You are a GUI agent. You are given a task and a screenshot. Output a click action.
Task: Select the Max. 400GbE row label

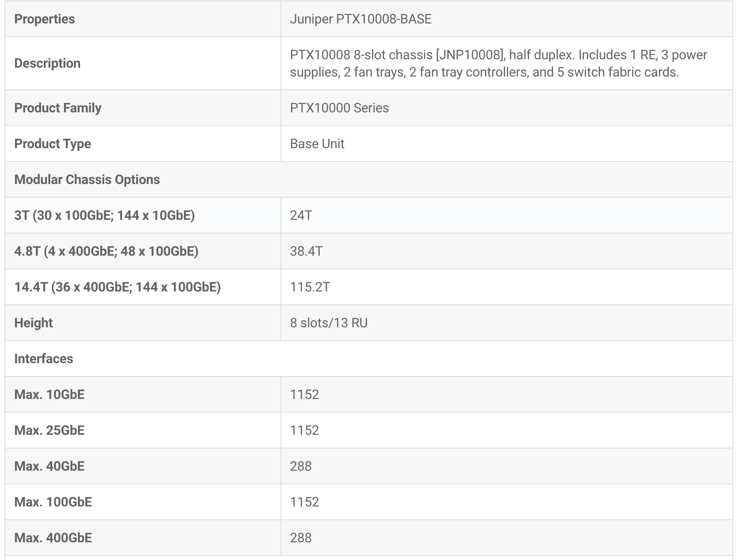click(x=53, y=538)
